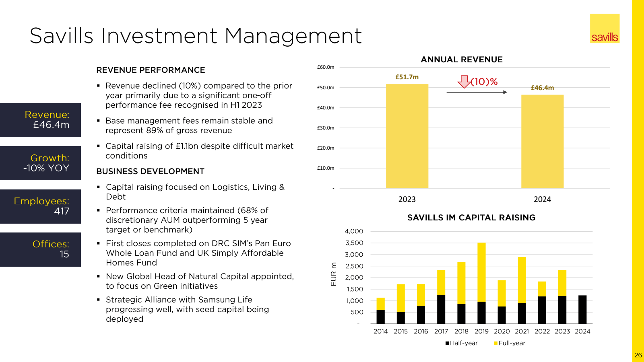Click the 2022 x-axis year label
The width and height of the screenshot is (644, 362).
click(542, 331)
